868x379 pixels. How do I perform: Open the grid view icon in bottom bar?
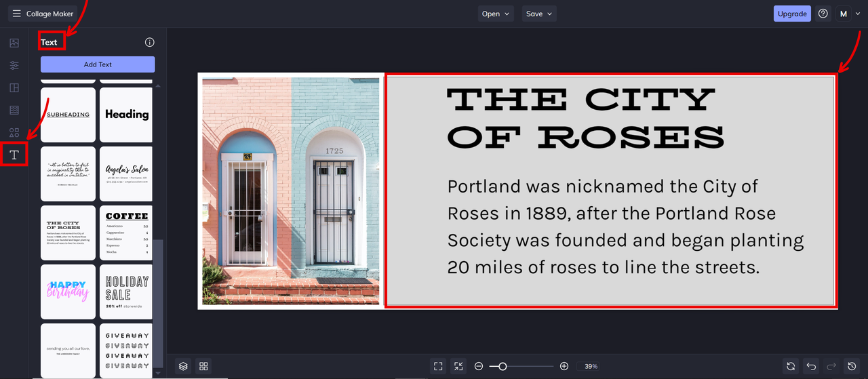(x=203, y=366)
